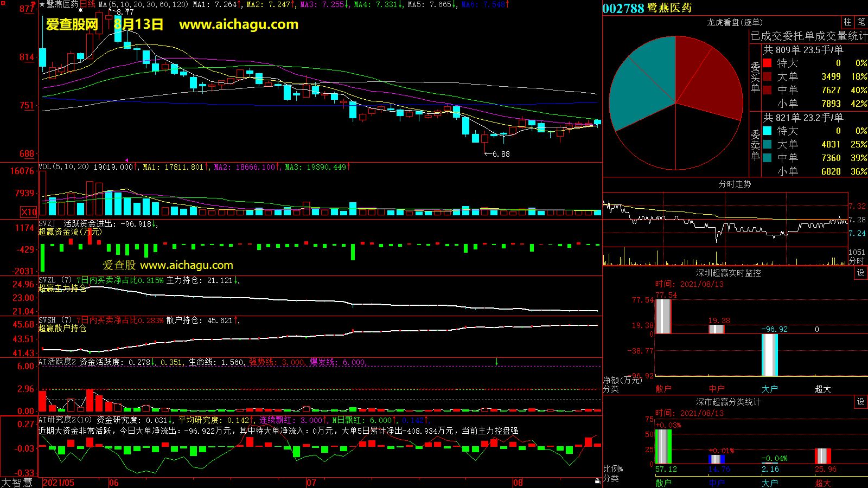868x488 pixels.
Task: Click the small red square top-left corner icon
Action: [33, 4]
